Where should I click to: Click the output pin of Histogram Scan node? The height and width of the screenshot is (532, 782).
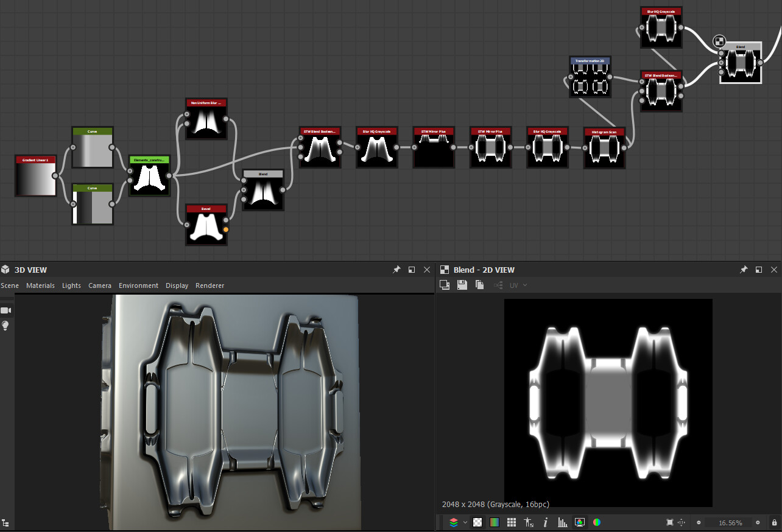(624, 147)
